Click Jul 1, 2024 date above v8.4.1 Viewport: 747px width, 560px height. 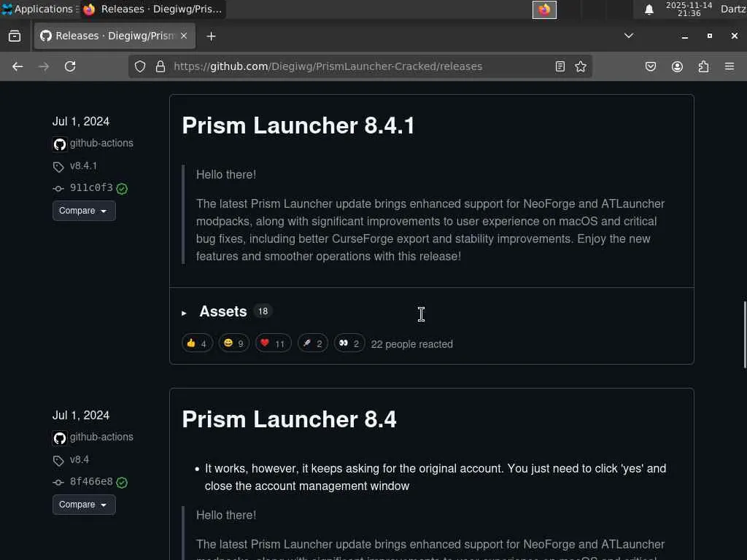tap(81, 122)
